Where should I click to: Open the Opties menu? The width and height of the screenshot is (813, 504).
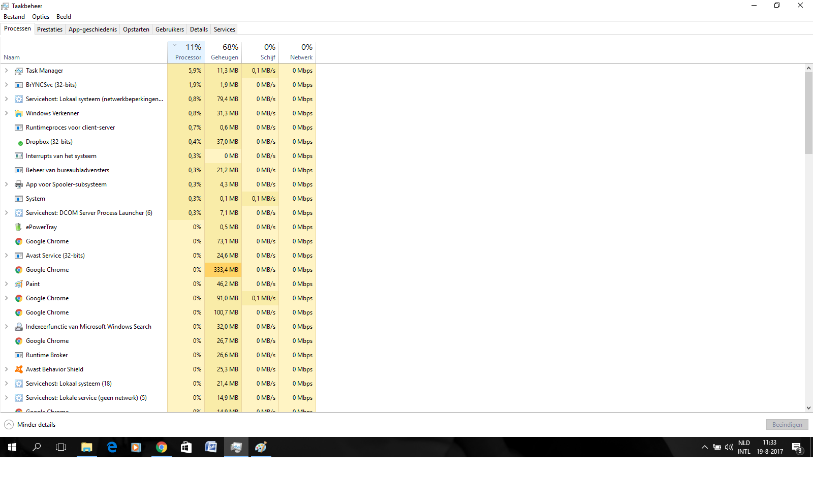[41, 17]
